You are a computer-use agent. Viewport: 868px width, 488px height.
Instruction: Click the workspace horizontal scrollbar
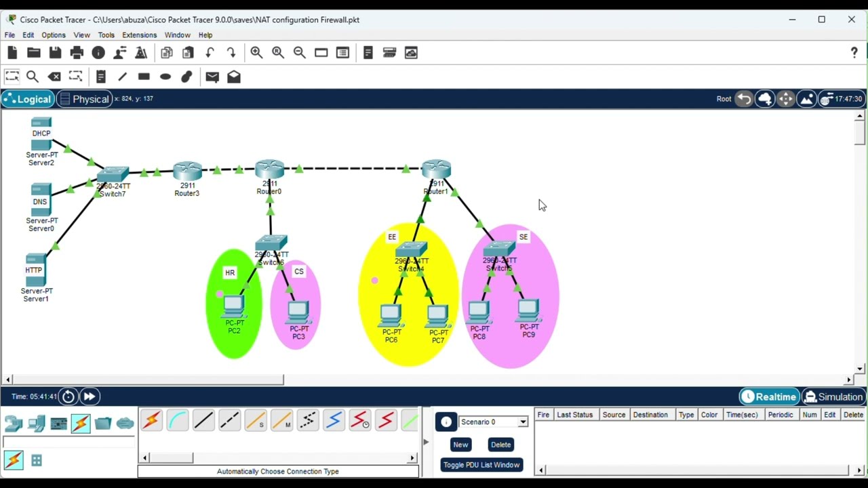point(148,380)
